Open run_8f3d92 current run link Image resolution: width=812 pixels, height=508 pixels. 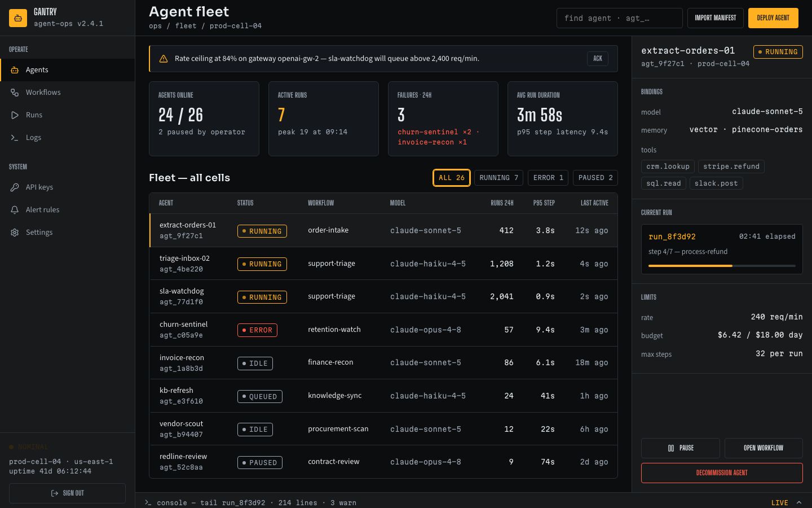[x=672, y=237]
